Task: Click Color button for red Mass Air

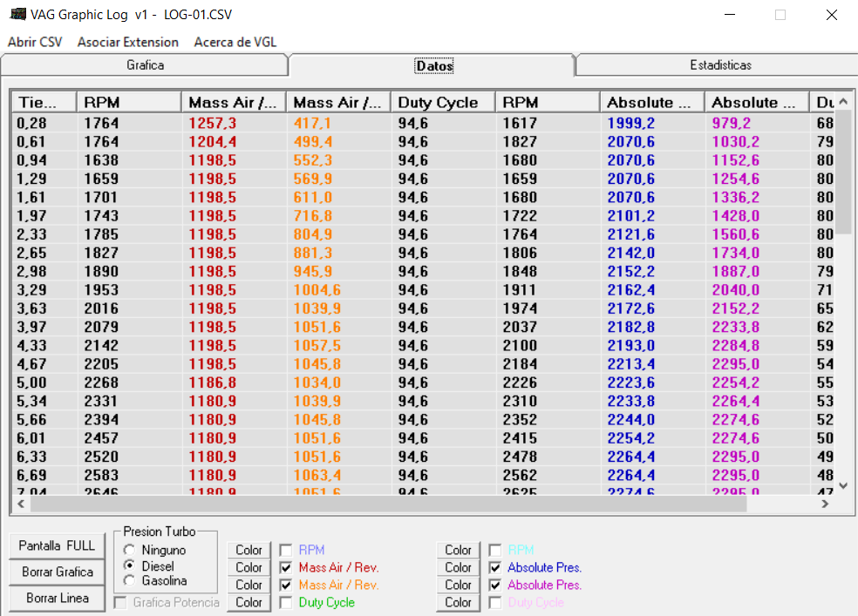Action: [249, 567]
